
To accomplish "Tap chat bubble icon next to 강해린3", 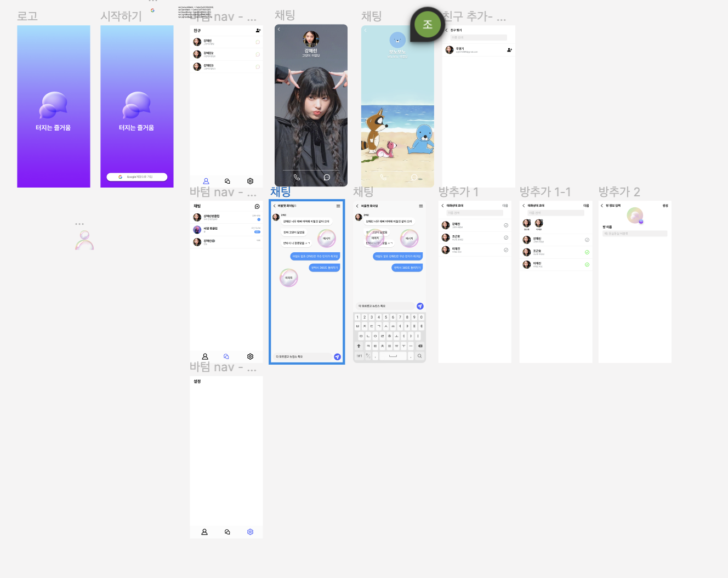I will (258, 67).
